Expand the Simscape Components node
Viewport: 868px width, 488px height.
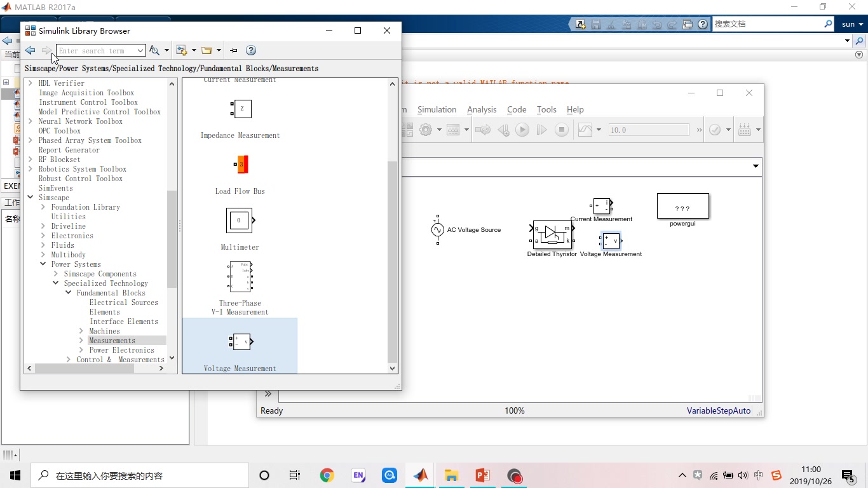point(56,274)
